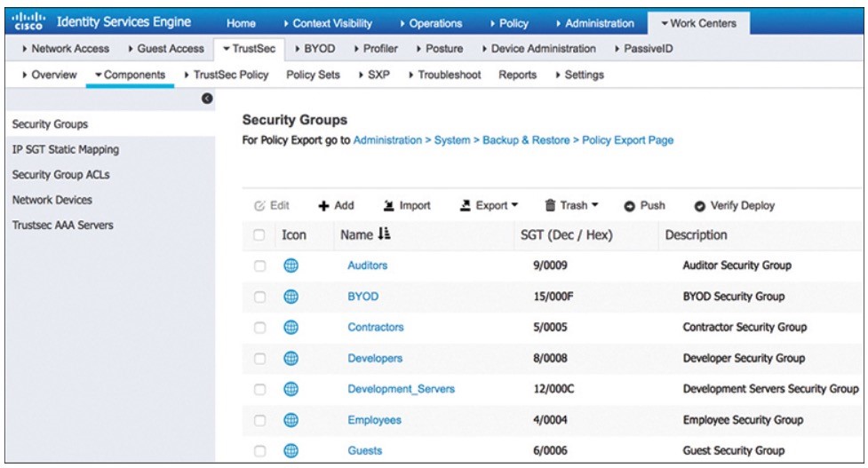This screenshot has height=468, width=868.
Task: Open the Reports tab
Action: tap(518, 75)
